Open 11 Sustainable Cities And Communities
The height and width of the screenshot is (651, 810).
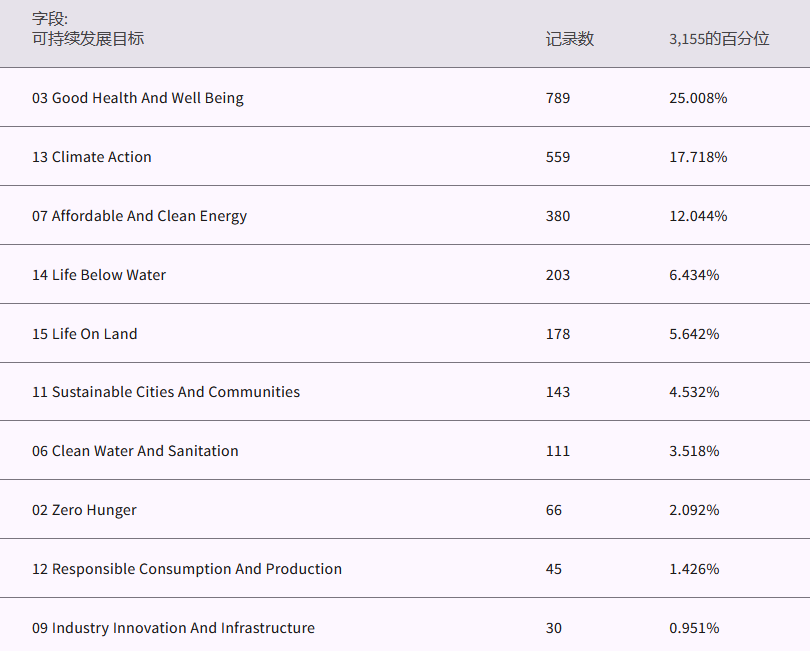click(166, 392)
